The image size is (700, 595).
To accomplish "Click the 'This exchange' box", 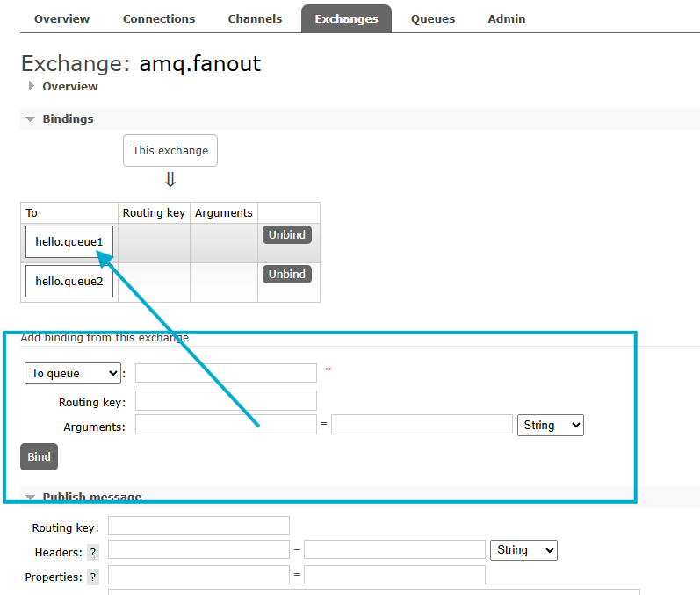I will point(170,151).
